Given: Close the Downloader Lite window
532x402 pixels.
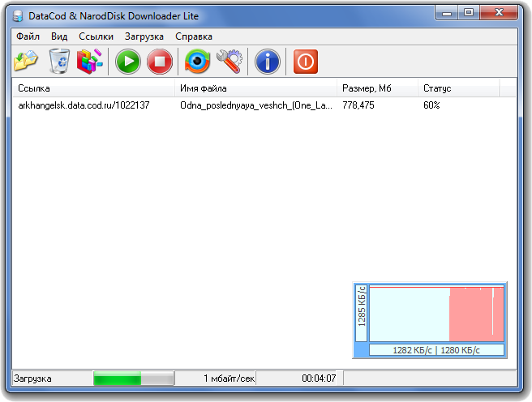Looking at the screenshot, I should [499, 13].
